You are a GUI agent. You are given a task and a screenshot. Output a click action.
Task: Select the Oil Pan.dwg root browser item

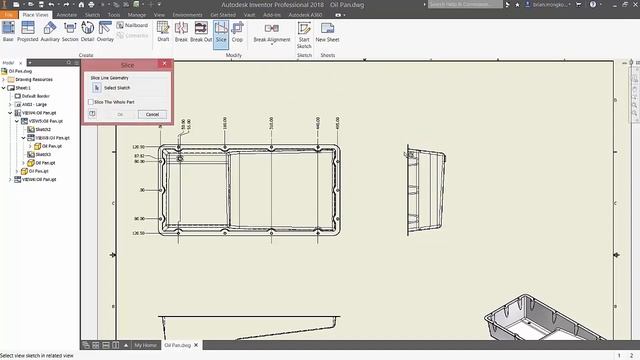point(20,71)
